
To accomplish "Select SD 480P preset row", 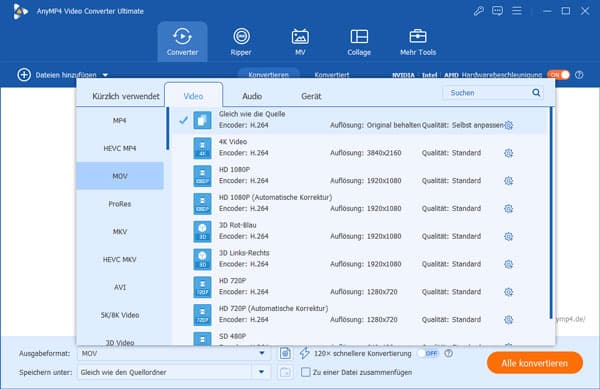I will point(360,338).
